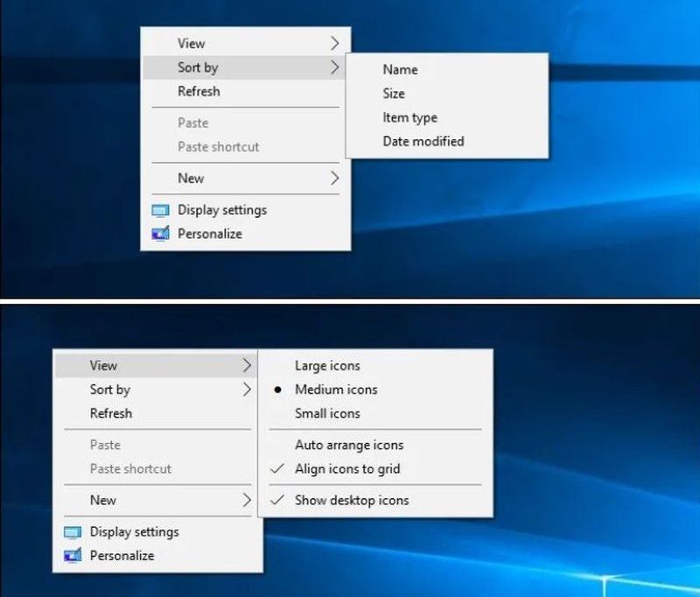Select the Medium icons option

(x=375, y=390)
